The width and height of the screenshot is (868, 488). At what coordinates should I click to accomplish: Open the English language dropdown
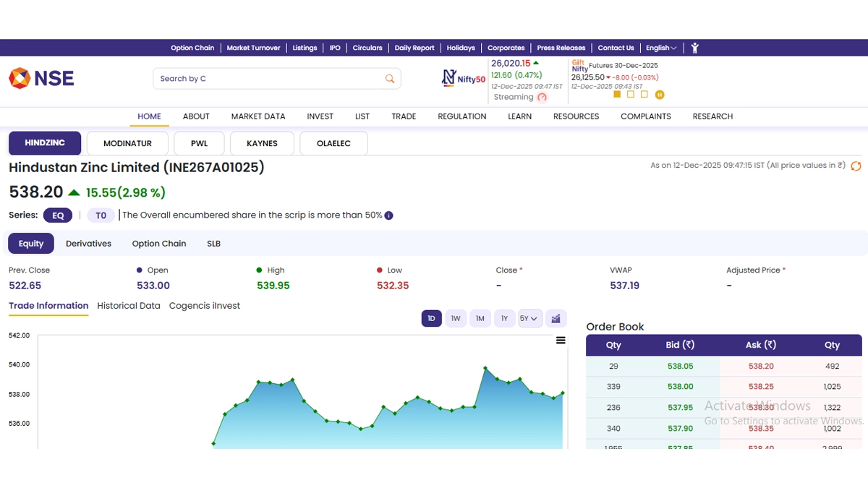(661, 48)
